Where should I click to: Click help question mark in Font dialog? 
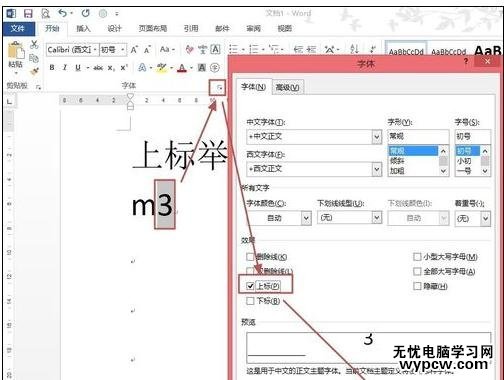coord(466,61)
